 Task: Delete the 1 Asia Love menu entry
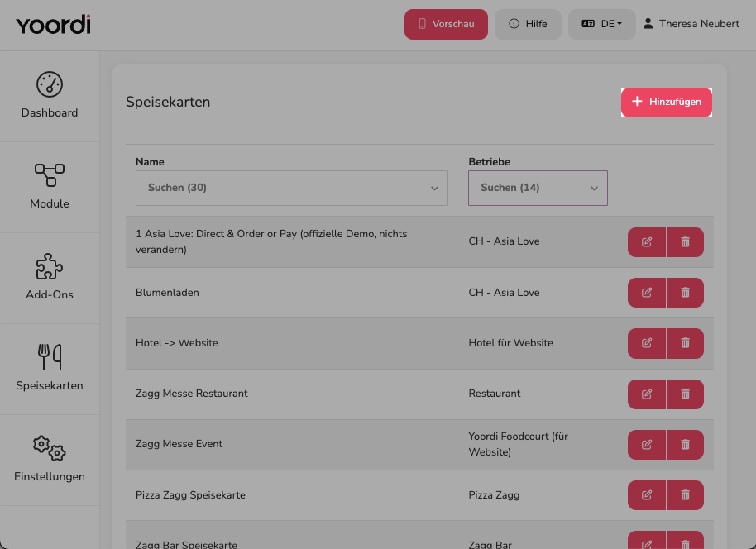pos(685,242)
